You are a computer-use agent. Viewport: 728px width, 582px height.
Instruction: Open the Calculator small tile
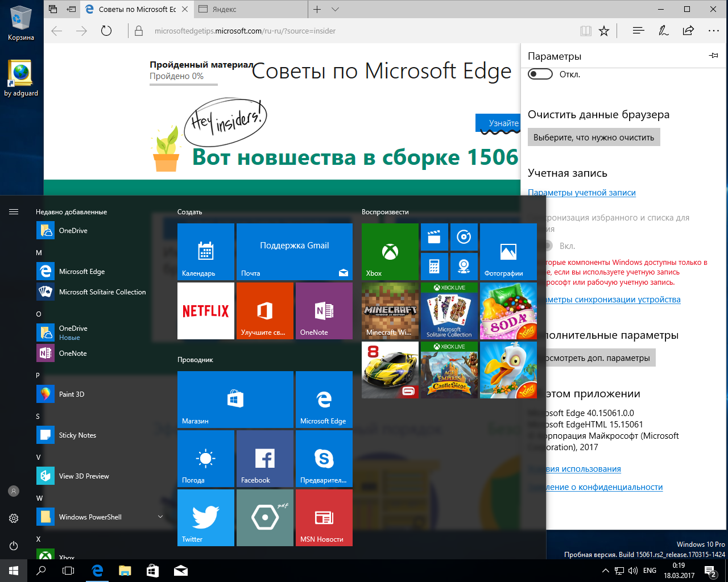pyautogui.click(x=435, y=267)
